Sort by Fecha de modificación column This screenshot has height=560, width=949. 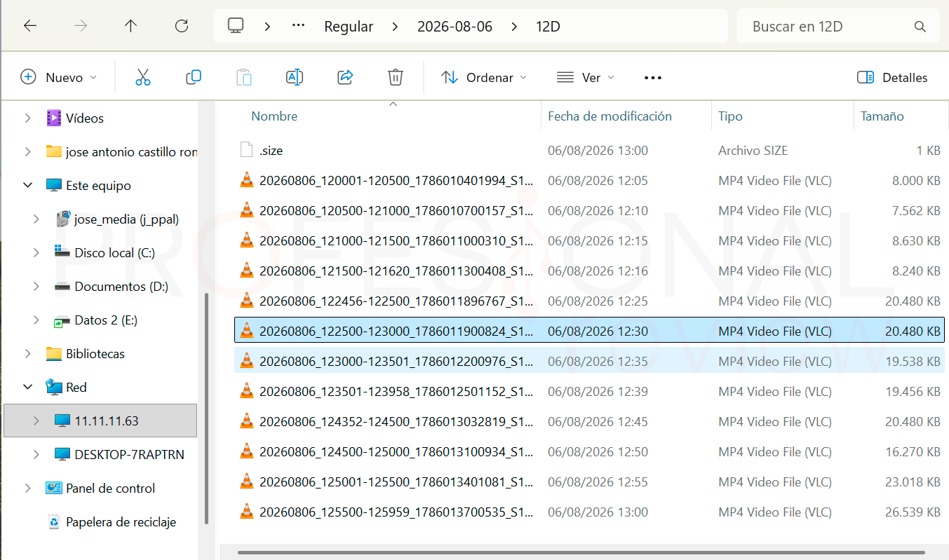point(610,116)
